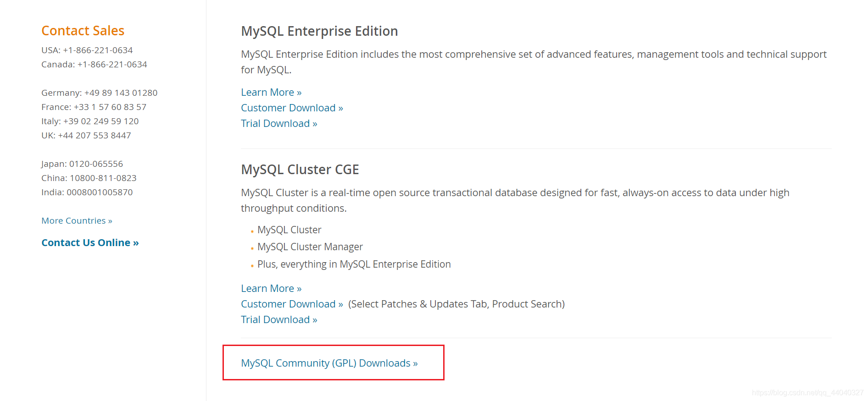The width and height of the screenshot is (868, 401).
Task: Select the USA sales phone number
Action: [87, 50]
